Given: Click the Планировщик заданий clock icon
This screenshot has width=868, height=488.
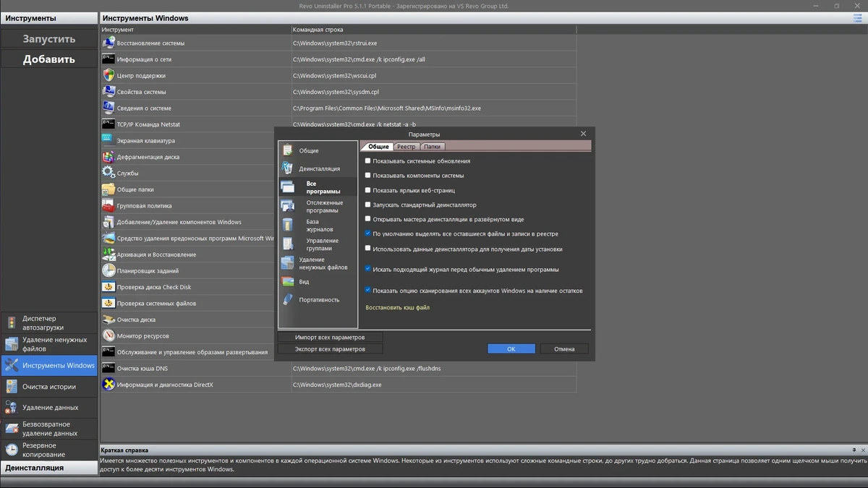Looking at the screenshot, I should point(109,270).
